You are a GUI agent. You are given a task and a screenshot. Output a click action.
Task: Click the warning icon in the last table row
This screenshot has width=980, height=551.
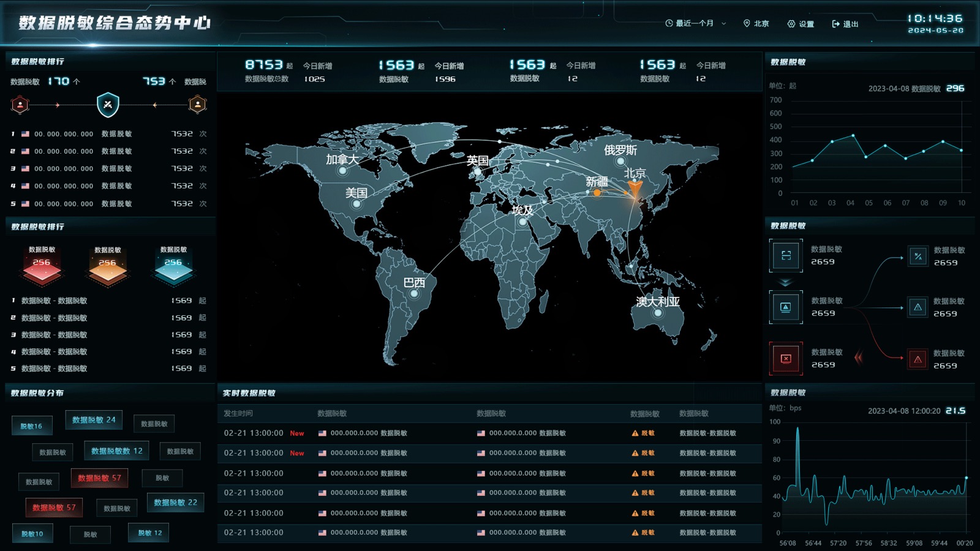635,533
